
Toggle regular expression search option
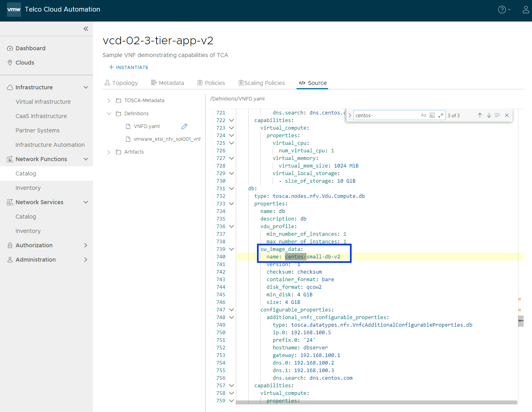pos(441,115)
